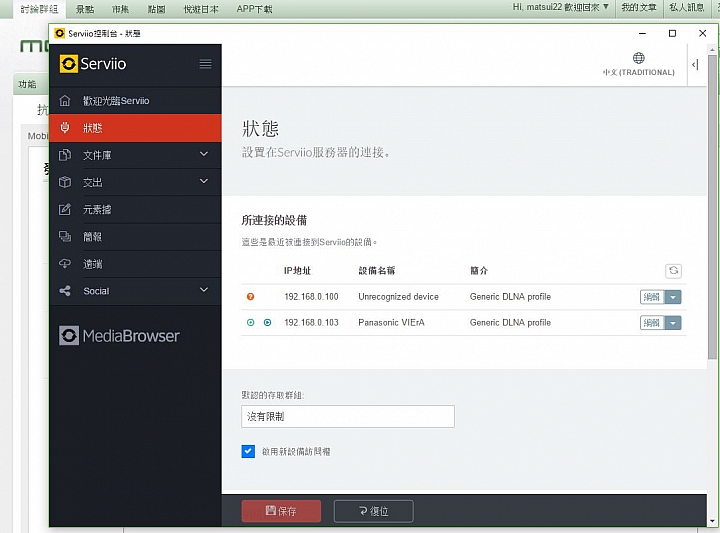Open dropdown arrow for Unrecognized device row
Image resolution: width=720 pixels, height=533 pixels.
pyautogui.click(x=673, y=297)
